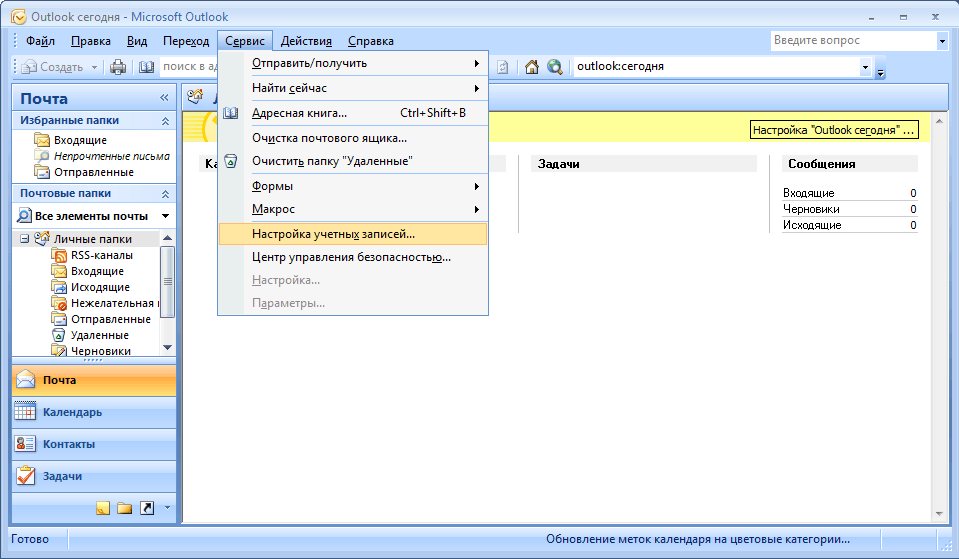Collapse the Избранные папки section

pyautogui.click(x=166, y=120)
